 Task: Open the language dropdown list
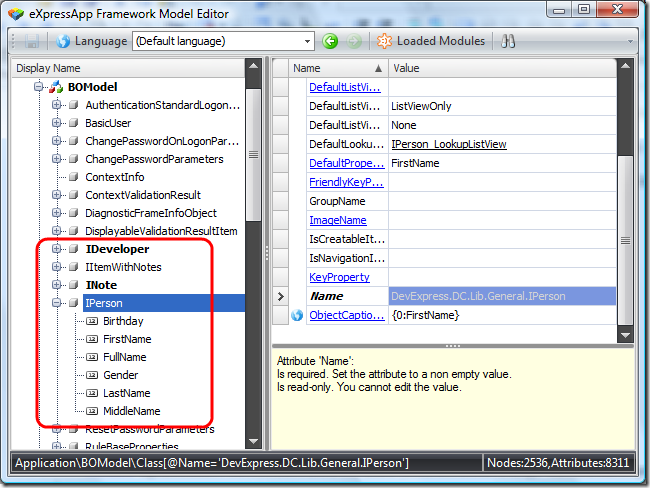pos(307,41)
